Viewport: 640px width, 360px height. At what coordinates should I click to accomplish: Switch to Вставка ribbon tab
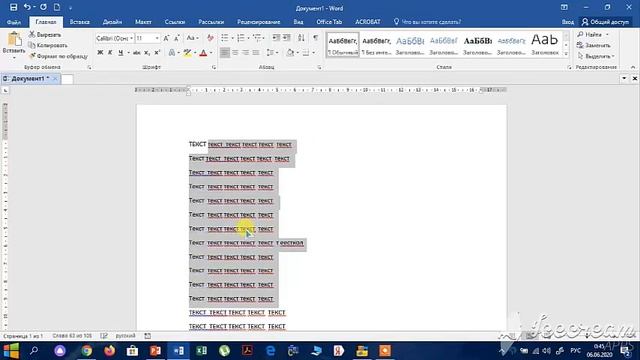click(79, 22)
